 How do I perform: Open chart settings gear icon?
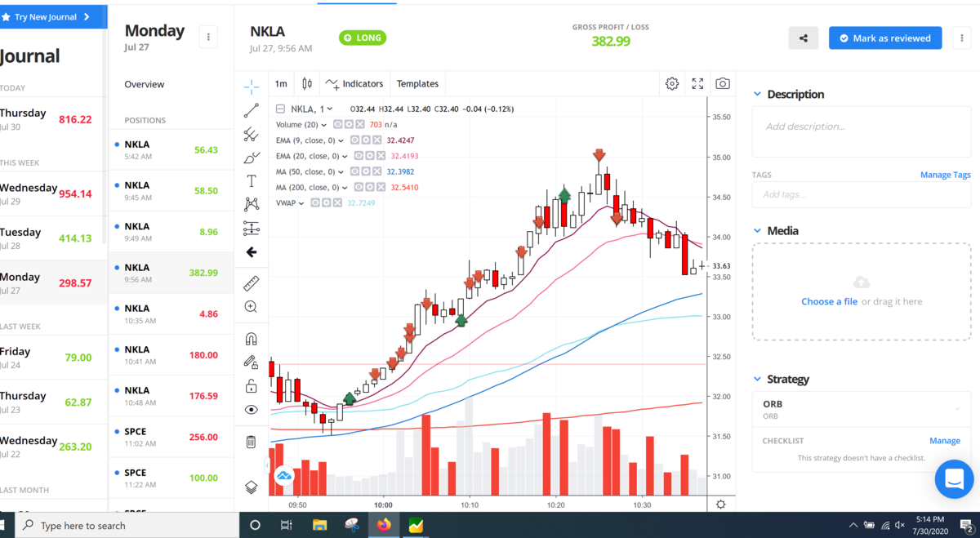672,83
